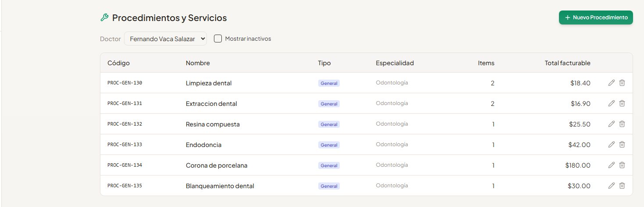The width and height of the screenshot is (644, 207).
Task: Delete the Extraccion dental procedure
Action: 622,103
